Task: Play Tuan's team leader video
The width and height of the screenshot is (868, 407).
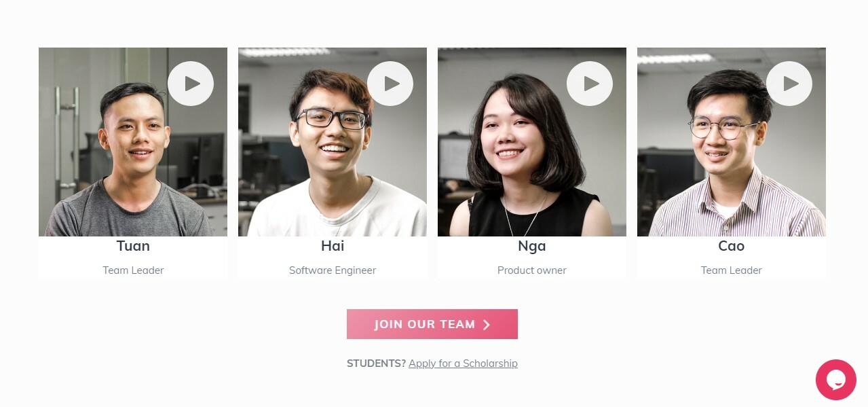Action: (x=191, y=84)
